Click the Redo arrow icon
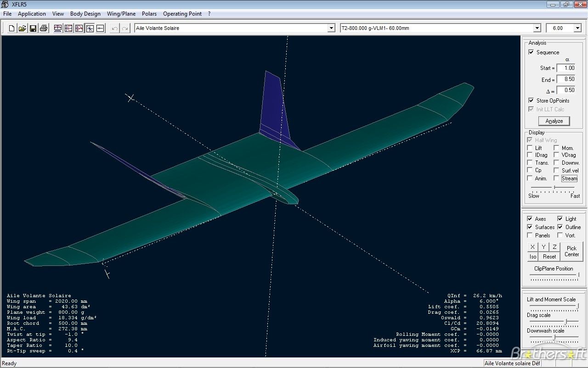 [x=125, y=28]
